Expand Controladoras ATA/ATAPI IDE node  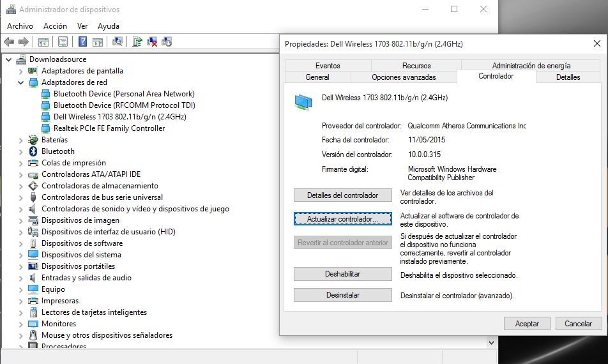click(20, 175)
